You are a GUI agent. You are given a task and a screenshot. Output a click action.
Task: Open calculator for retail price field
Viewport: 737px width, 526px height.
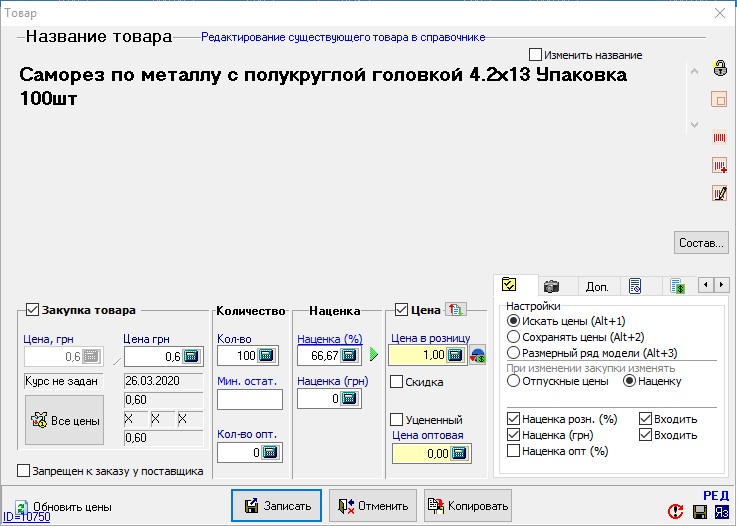[455, 354]
